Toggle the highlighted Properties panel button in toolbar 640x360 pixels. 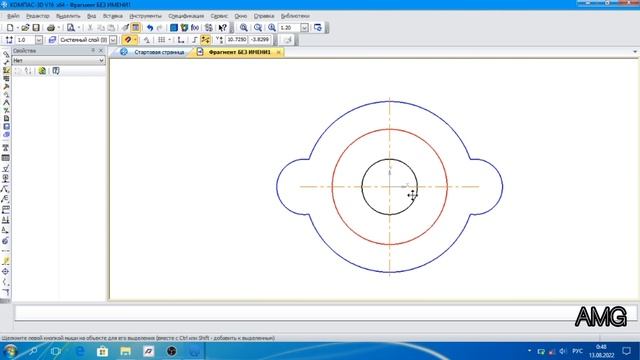pos(136,28)
